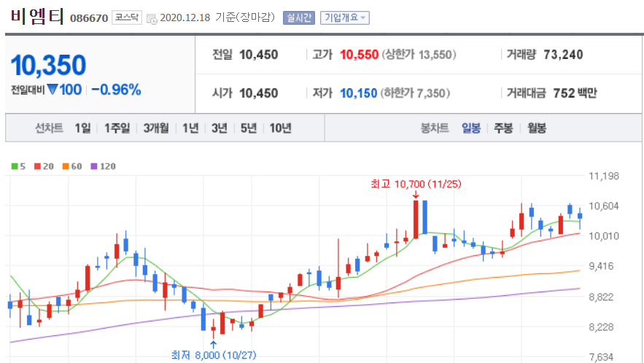Click the calendar icon before the date

[152, 19]
